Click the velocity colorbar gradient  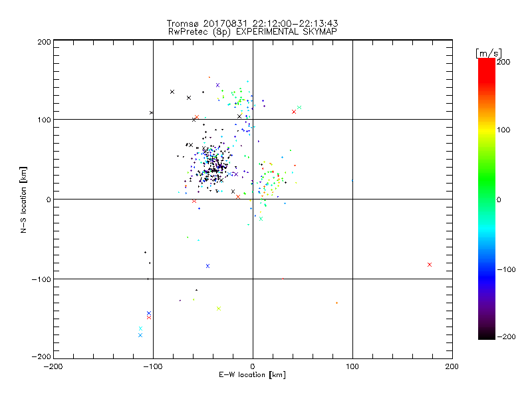click(x=487, y=199)
